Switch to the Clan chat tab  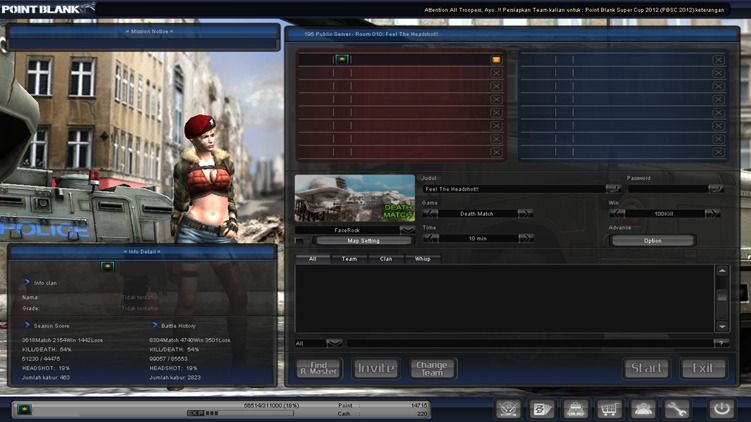tap(386, 259)
